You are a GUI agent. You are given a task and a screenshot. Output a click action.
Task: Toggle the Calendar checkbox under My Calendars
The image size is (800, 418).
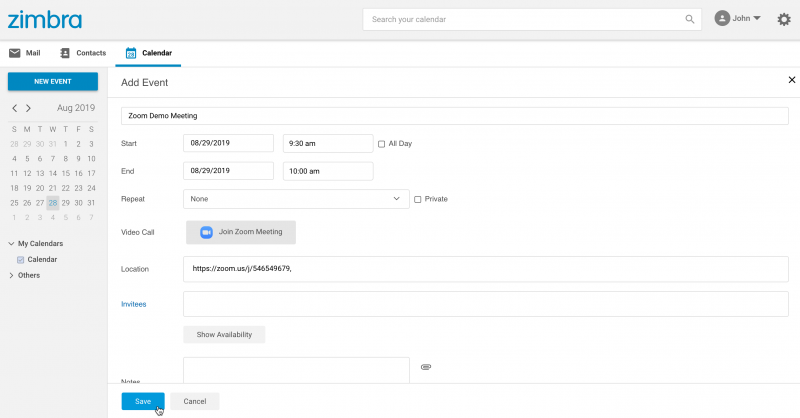(20, 260)
